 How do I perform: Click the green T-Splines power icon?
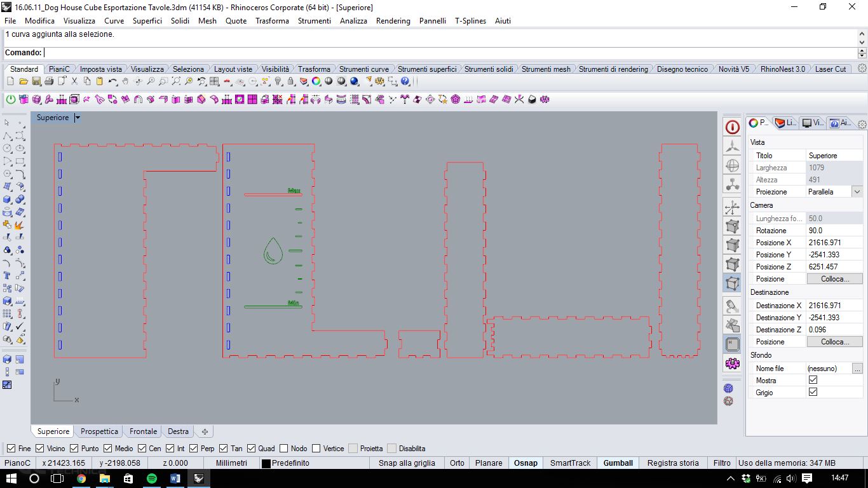pos(11,99)
